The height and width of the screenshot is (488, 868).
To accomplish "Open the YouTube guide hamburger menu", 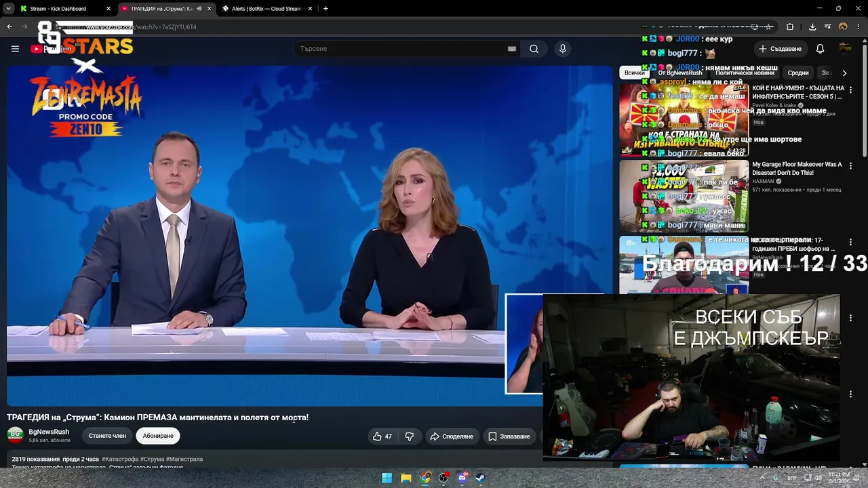I will point(15,49).
